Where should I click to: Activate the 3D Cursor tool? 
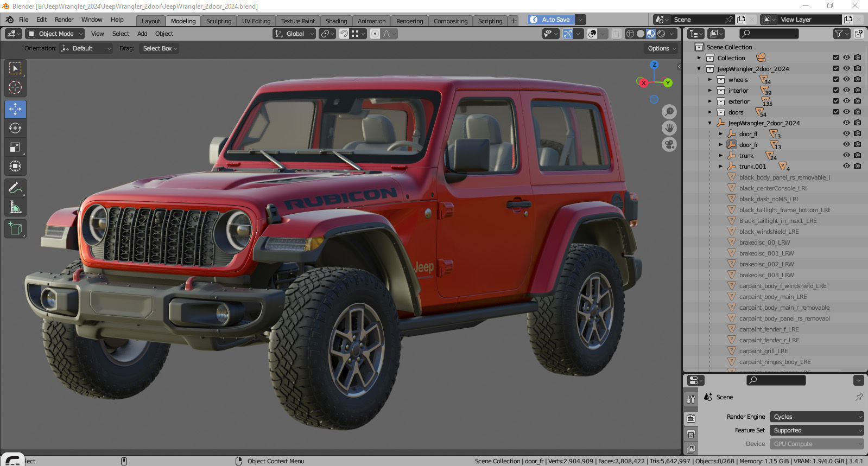pyautogui.click(x=15, y=87)
